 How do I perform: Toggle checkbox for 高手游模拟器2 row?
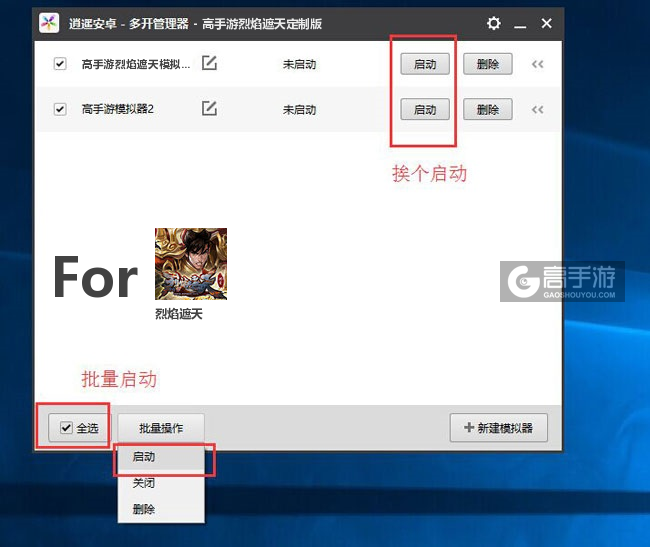(60, 109)
